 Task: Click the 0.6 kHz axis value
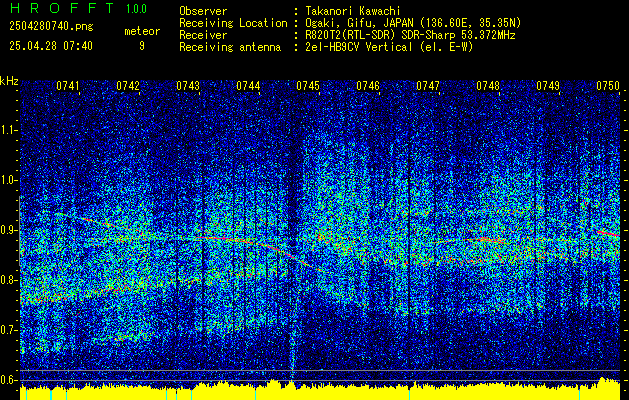[8, 380]
